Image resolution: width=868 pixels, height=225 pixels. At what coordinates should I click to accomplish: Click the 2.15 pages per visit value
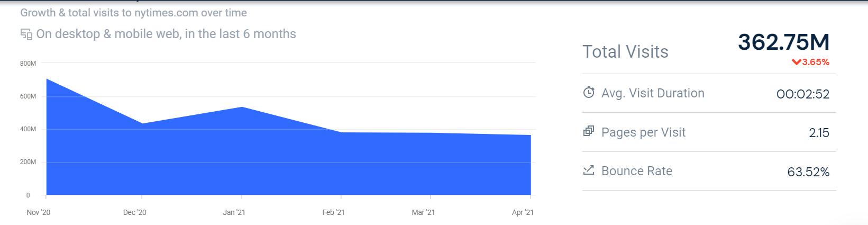tap(819, 133)
